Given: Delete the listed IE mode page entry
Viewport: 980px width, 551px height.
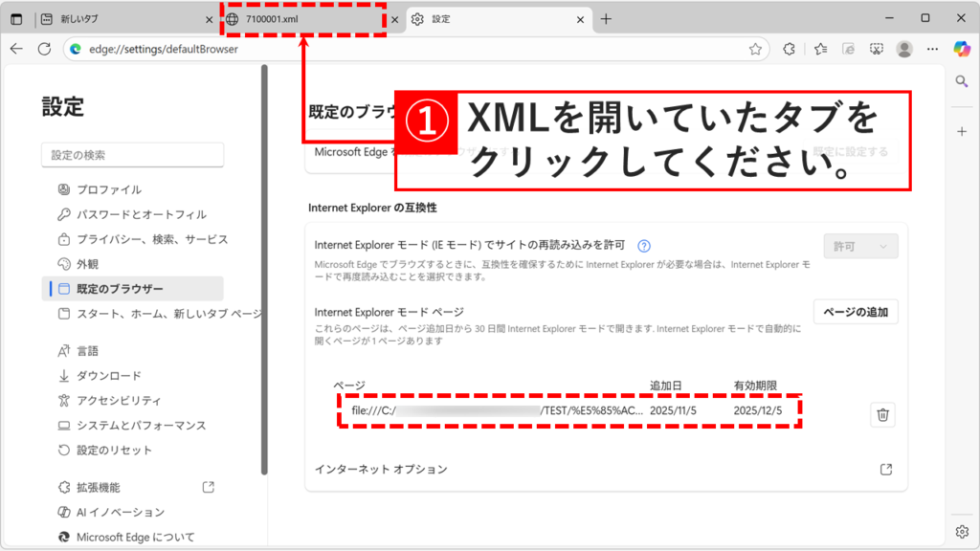Looking at the screenshot, I should [882, 414].
